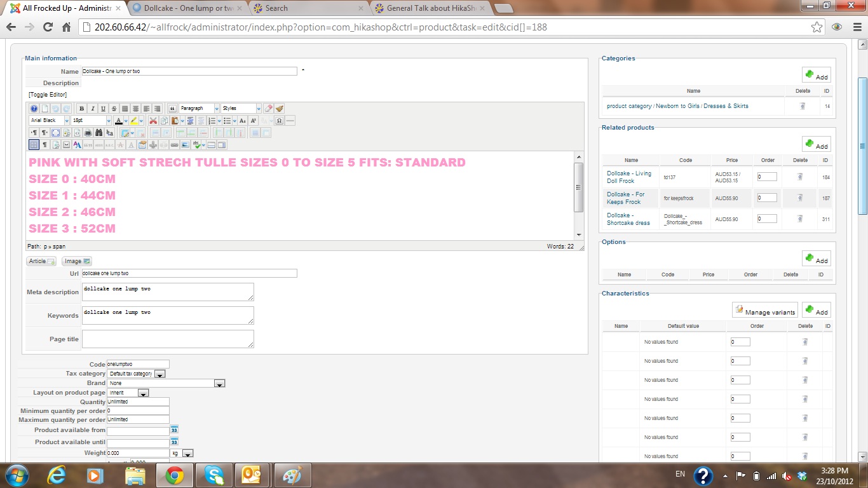868x488 pixels.
Task: Insert special character with Omega icon
Action: tap(280, 121)
